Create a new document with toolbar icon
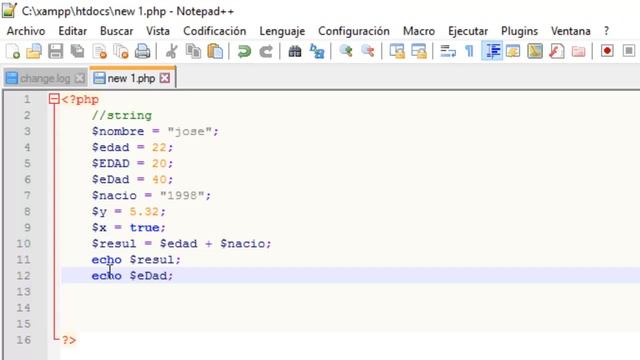Image resolution: width=640 pixels, height=360 pixels. pos(13,51)
